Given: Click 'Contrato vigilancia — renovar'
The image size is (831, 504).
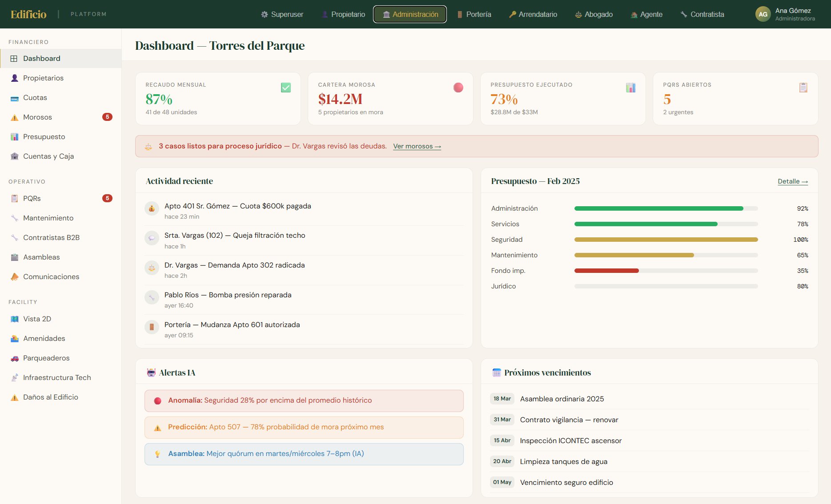Looking at the screenshot, I should click(x=569, y=420).
